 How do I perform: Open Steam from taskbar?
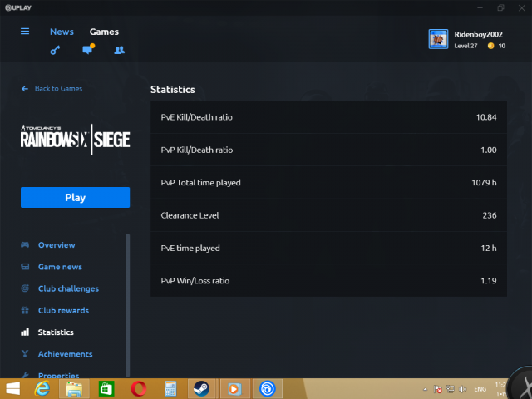201,389
